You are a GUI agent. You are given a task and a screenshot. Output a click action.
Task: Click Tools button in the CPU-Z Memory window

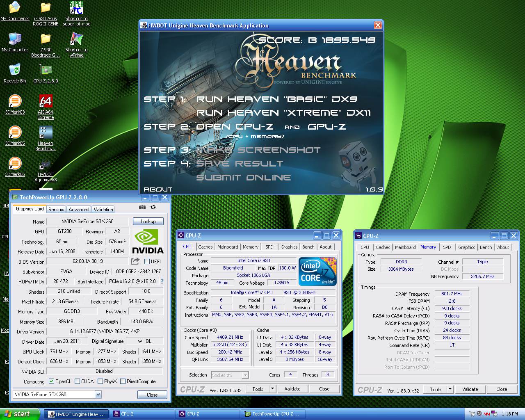point(435,389)
